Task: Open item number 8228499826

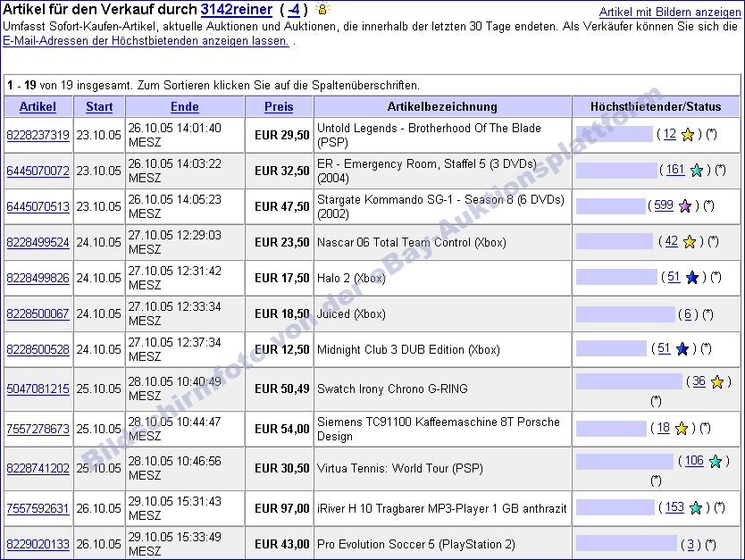Action: [x=38, y=278]
